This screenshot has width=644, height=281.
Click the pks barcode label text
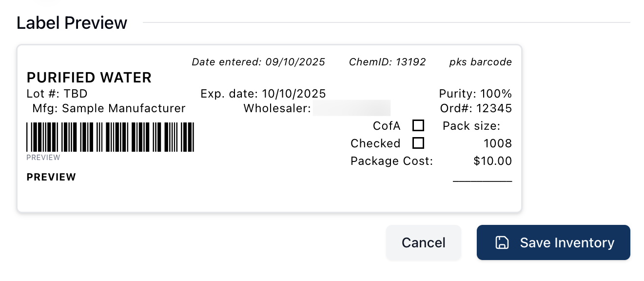click(x=481, y=62)
